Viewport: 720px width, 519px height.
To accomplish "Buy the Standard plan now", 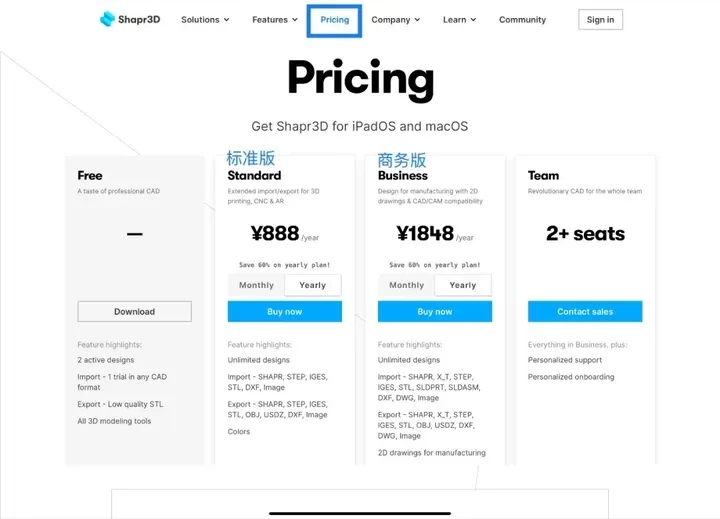I will click(284, 311).
